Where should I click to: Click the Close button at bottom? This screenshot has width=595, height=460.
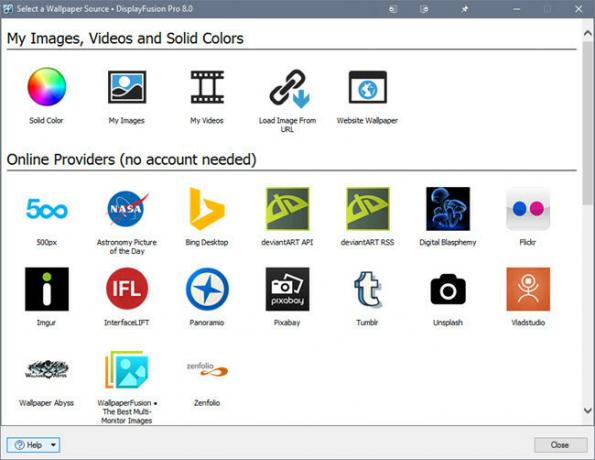560,445
